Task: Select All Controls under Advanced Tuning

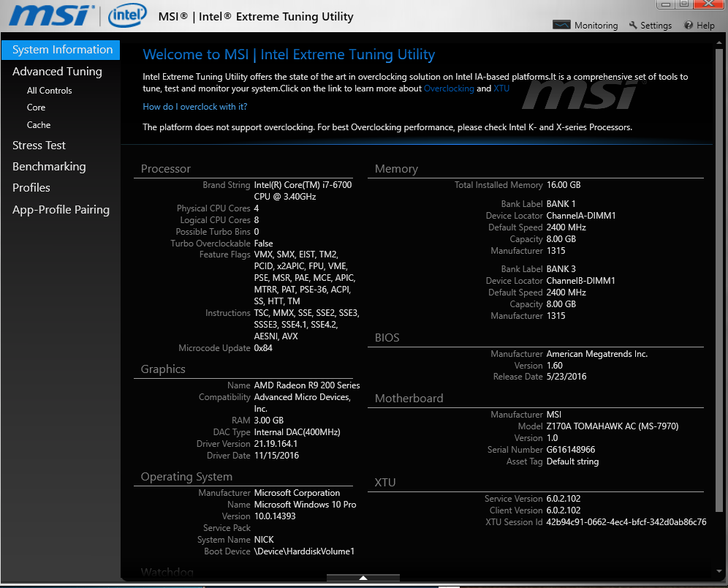Action: 49,91
